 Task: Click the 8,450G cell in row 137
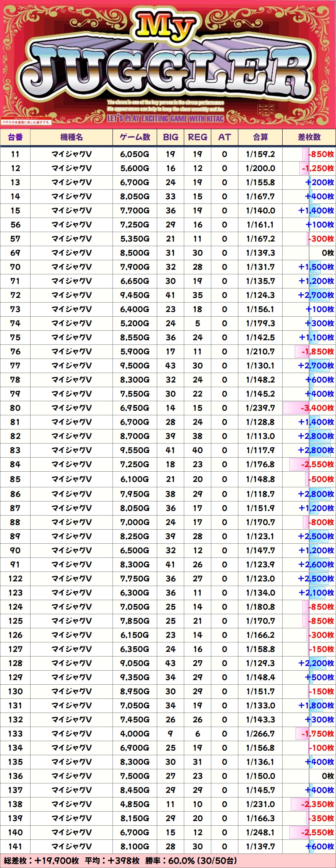pos(135,790)
